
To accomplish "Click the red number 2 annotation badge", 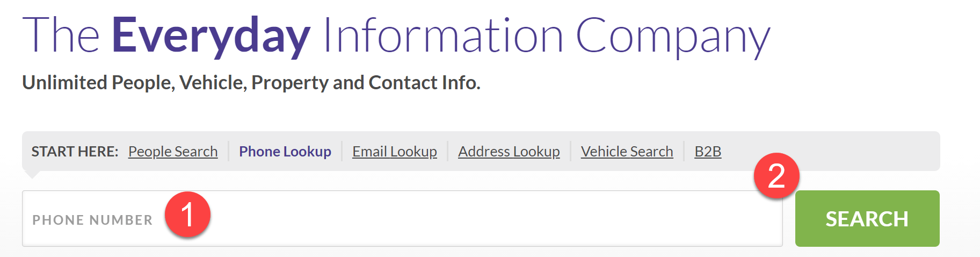I will [776, 176].
